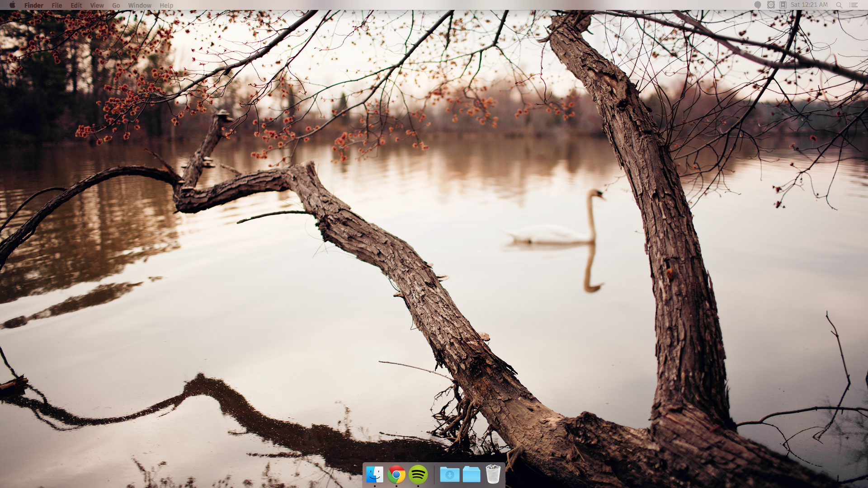Open the plain folder stack in Dock

tap(471, 474)
